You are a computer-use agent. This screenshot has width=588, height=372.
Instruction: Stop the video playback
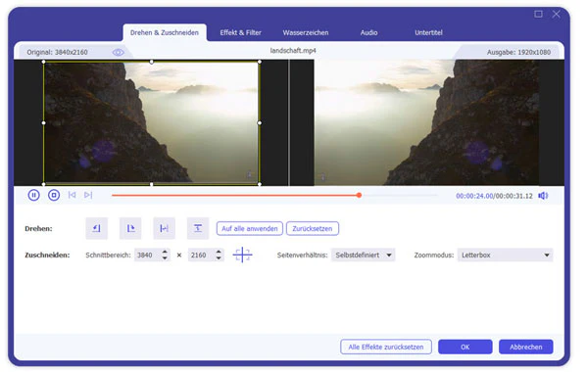point(54,195)
